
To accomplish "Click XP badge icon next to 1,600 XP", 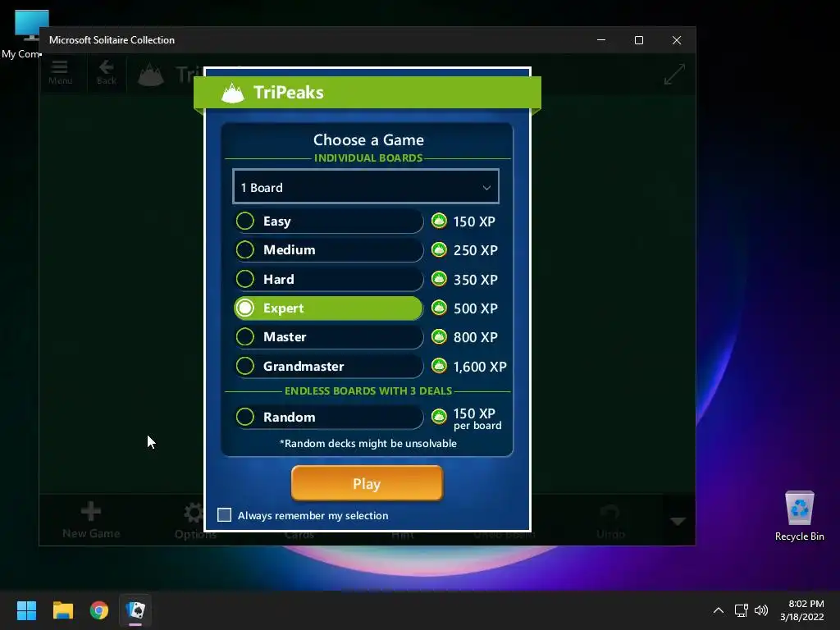I will (440, 366).
